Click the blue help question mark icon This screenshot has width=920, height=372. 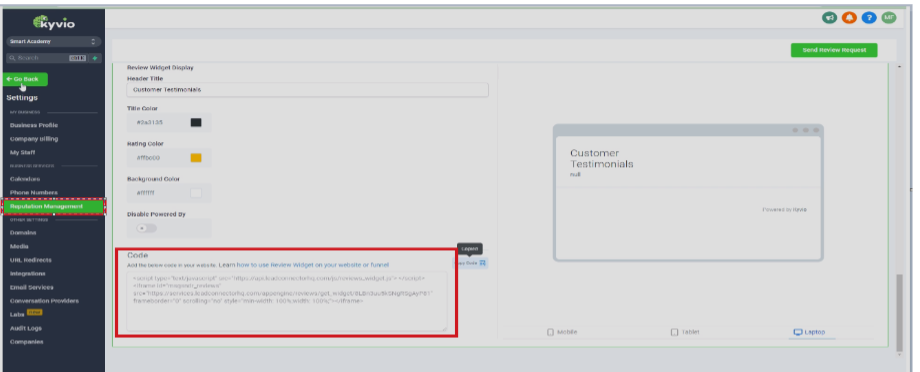pyautogui.click(x=869, y=18)
